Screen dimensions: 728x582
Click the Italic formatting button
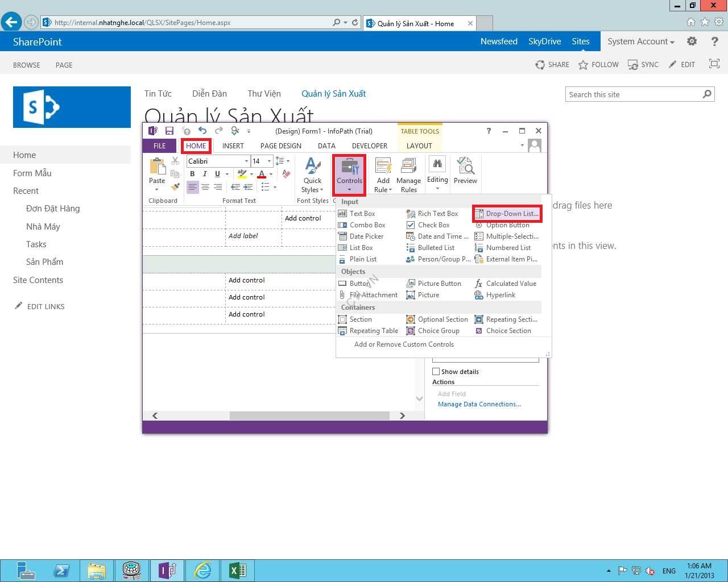coord(205,174)
